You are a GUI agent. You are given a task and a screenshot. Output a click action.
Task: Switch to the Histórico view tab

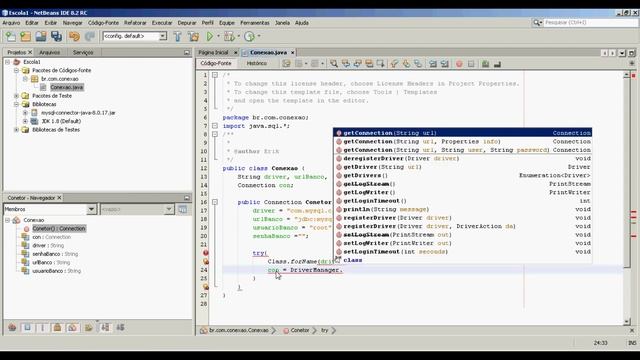[x=257, y=63]
